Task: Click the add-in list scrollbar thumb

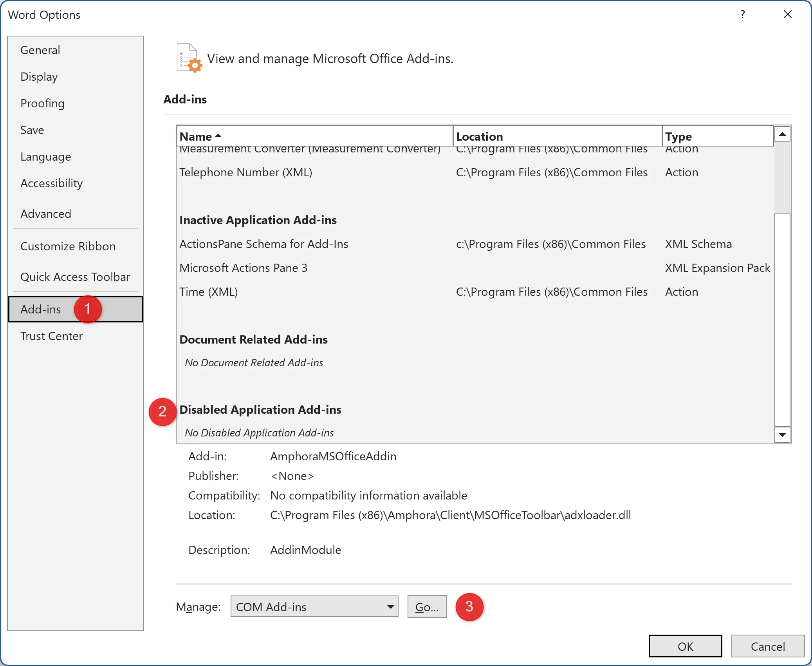Action: pyautogui.click(x=782, y=320)
